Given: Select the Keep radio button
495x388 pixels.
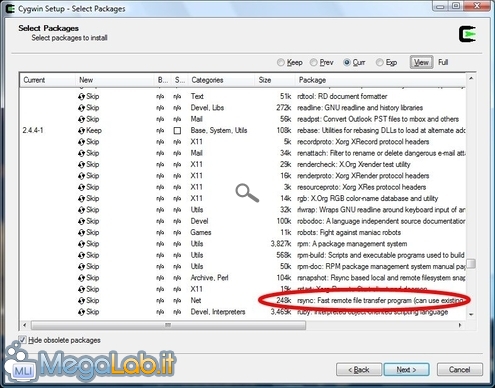Looking at the screenshot, I should pos(281,62).
